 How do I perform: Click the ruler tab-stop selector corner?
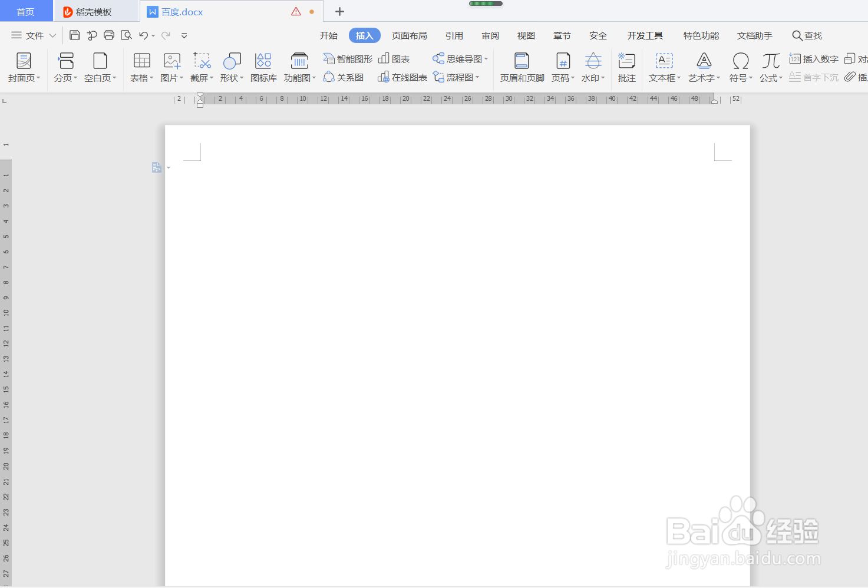5,101
